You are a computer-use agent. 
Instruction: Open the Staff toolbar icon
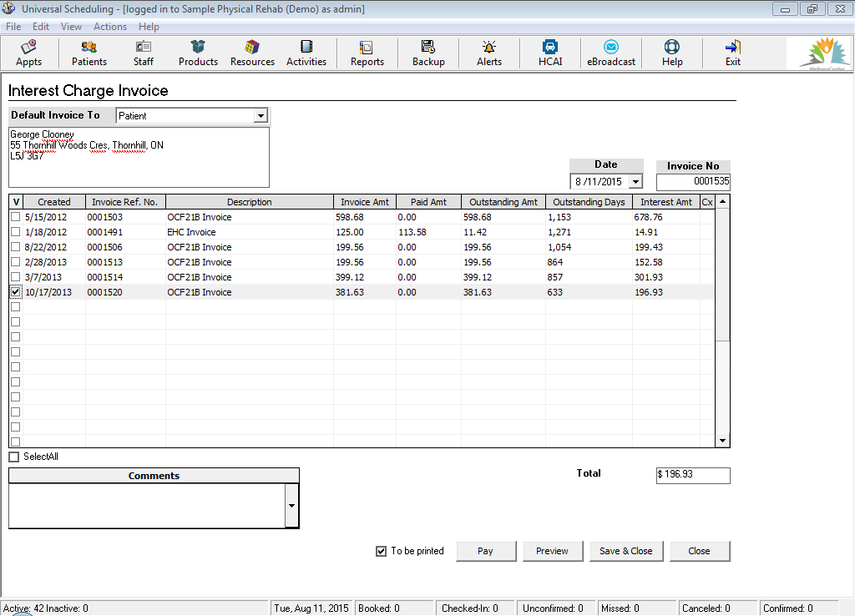pos(144,53)
